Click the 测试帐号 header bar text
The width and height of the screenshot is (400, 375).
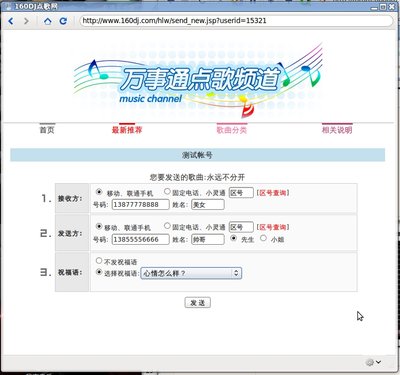pyautogui.click(x=197, y=155)
